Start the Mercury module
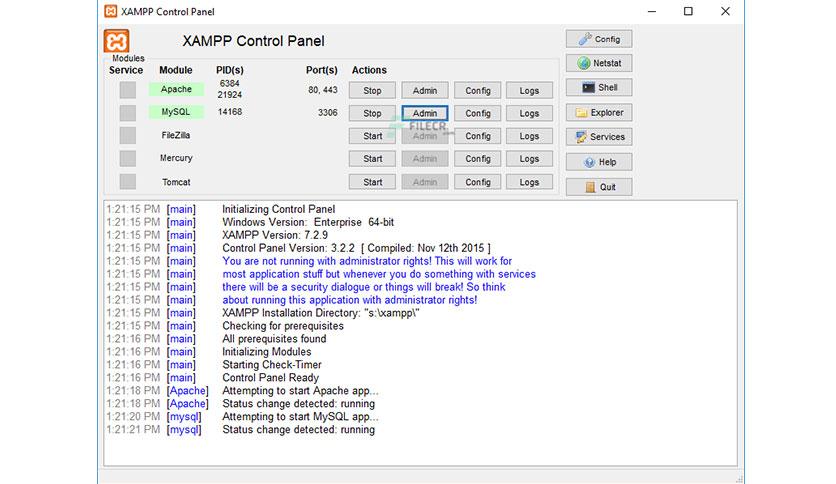This screenshot has width=836, height=484. point(372,159)
